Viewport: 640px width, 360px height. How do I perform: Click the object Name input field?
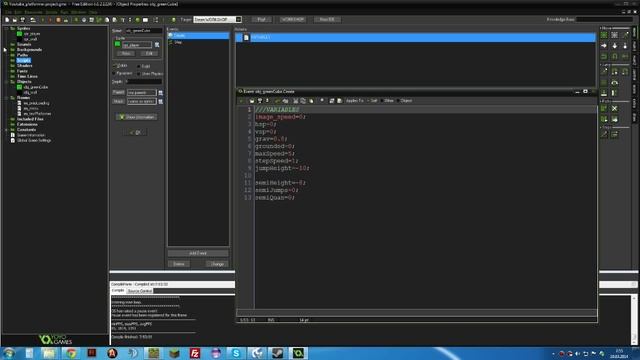pos(143,31)
